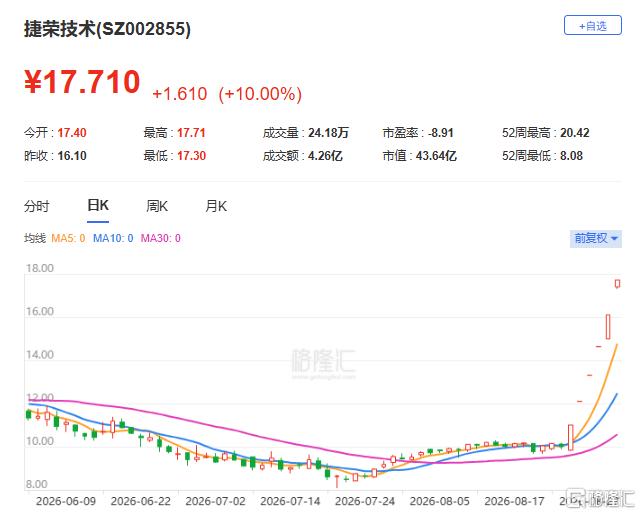This screenshot has height=515, width=641.
Task: Click the x-axis date 2026-07-24
Action: pyautogui.click(x=365, y=501)
